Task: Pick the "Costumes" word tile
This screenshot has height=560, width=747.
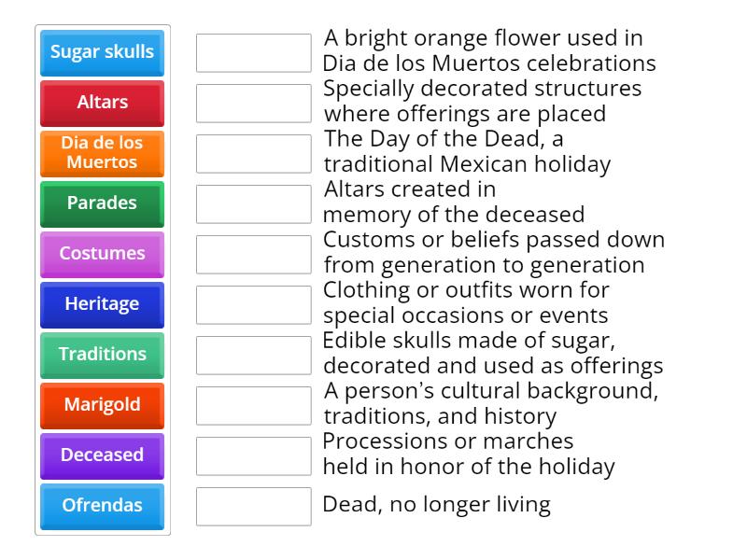Action: click(101, 254)
